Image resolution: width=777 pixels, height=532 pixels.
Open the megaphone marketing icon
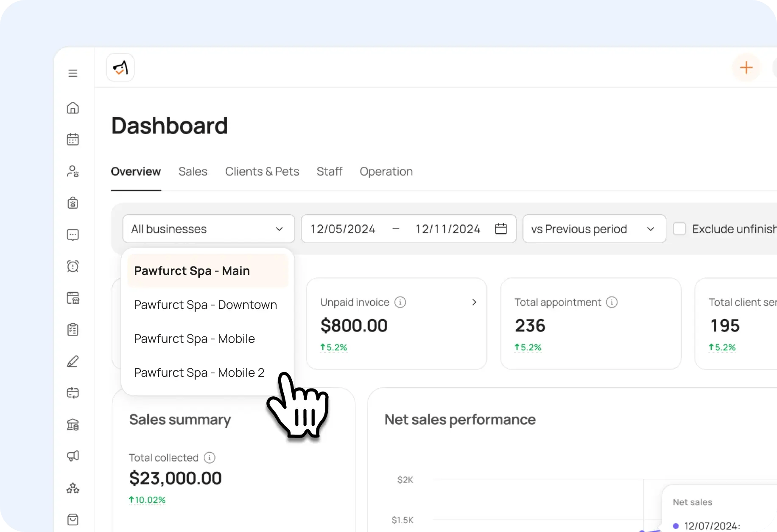(x=73, y=456)
